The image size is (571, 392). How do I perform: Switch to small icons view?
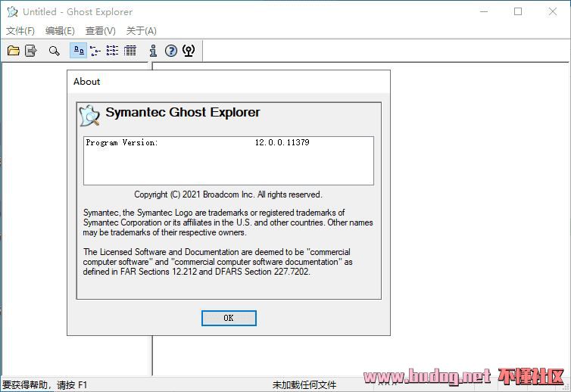[95, 51]
